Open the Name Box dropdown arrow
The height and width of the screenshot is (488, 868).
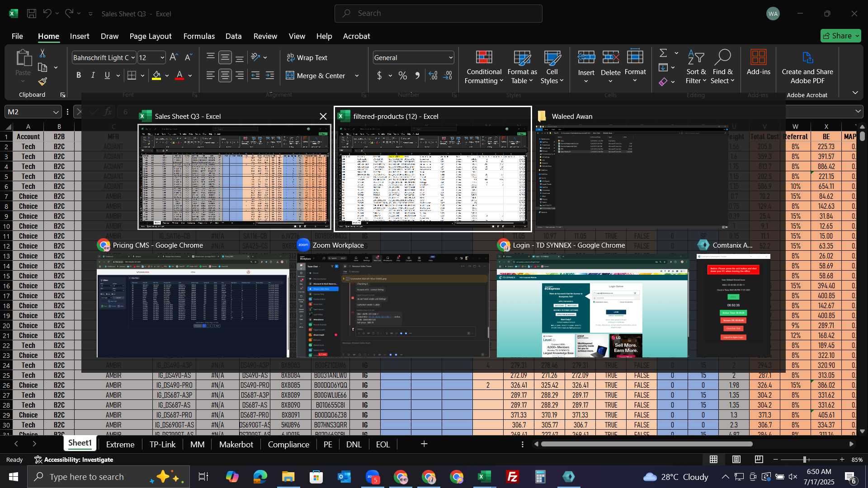coord(56,112)
